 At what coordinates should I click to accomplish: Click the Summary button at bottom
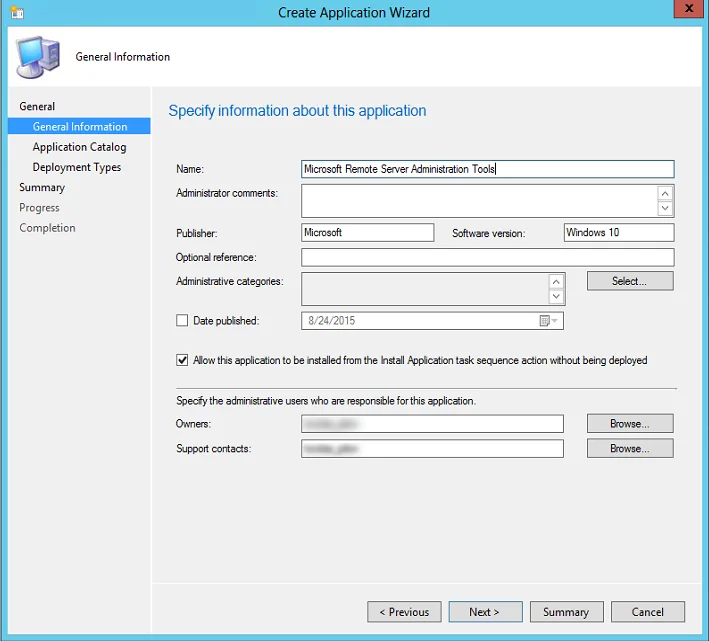567,612
